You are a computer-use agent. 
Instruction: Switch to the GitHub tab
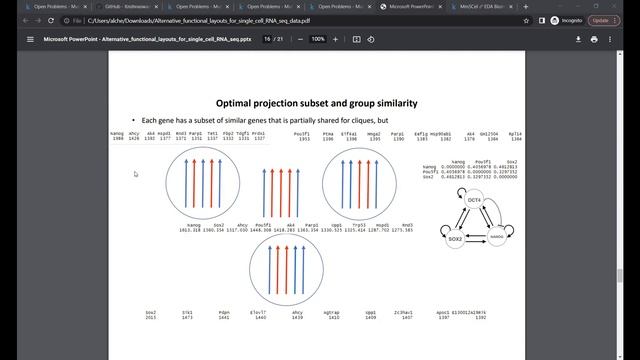click(x=127, y=7)
